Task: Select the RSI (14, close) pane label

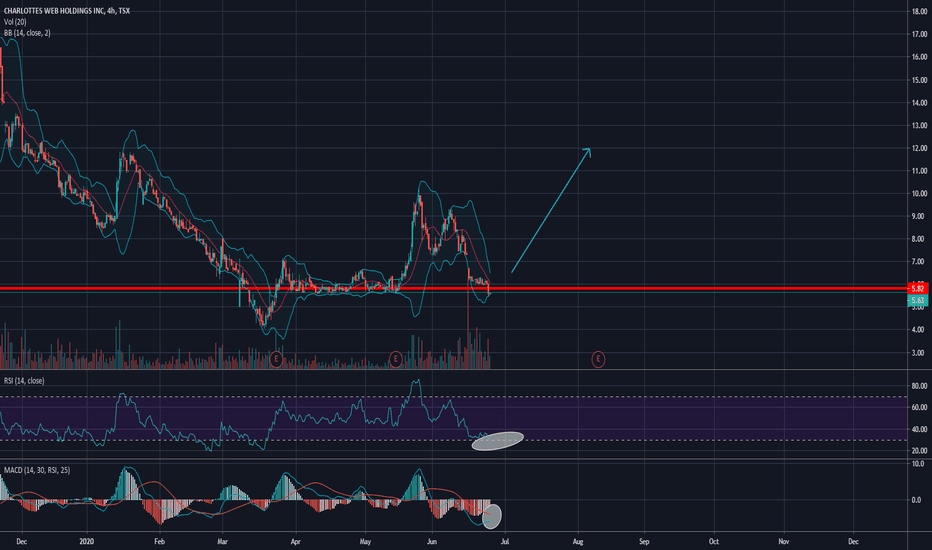Action: (x=24, y=381)
